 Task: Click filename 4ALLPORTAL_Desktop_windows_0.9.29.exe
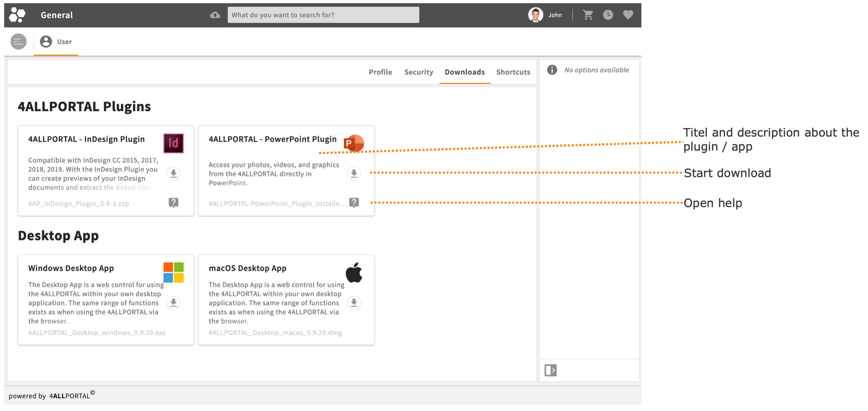point(97,333)
